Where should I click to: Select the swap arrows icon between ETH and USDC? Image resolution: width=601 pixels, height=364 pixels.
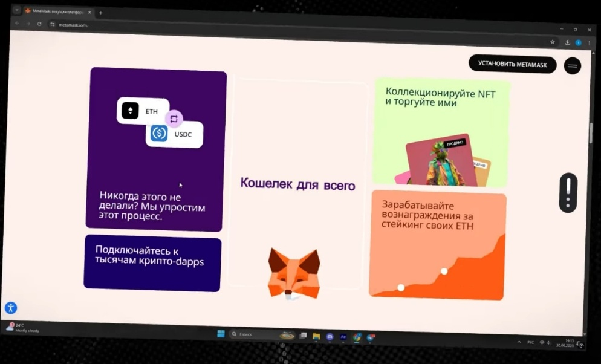point(174,117)
